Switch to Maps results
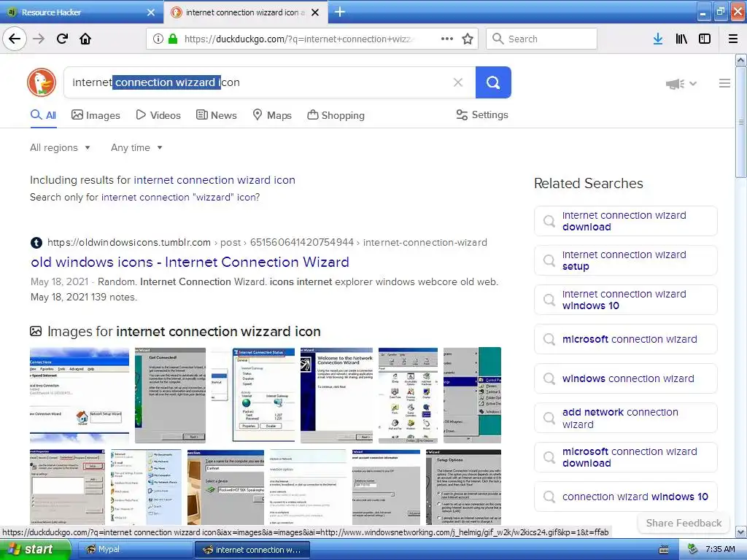The height and width of the screenshot is (560, 747). (272, 115)
